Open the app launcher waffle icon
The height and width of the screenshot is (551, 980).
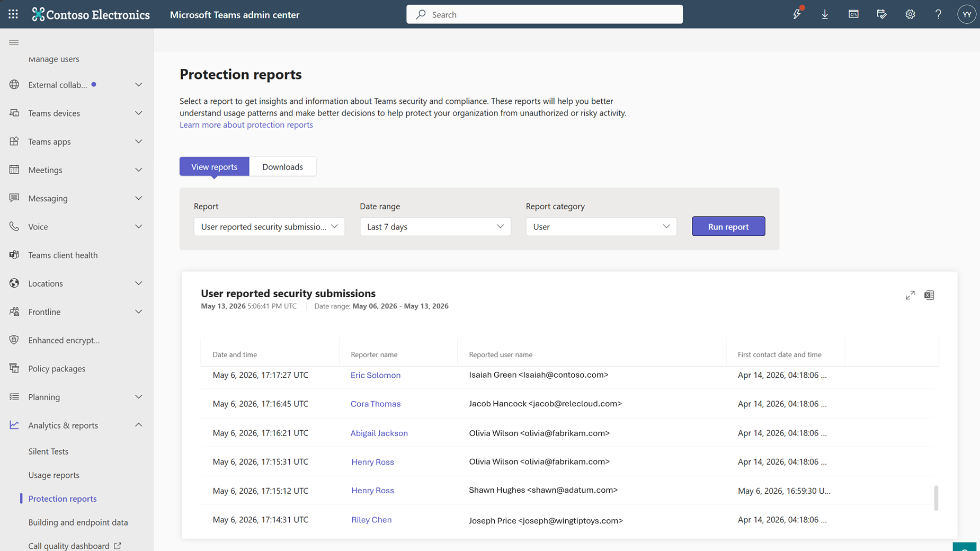point(13,14)
